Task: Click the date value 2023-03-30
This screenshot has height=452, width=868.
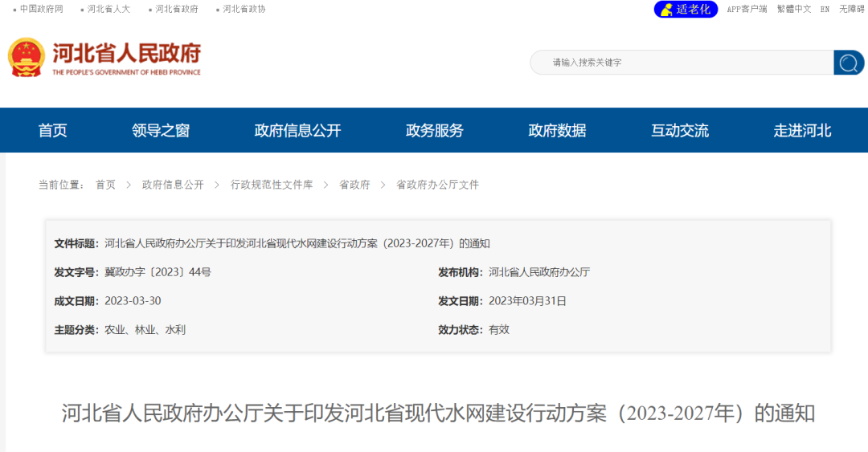Action: [133, 301]
